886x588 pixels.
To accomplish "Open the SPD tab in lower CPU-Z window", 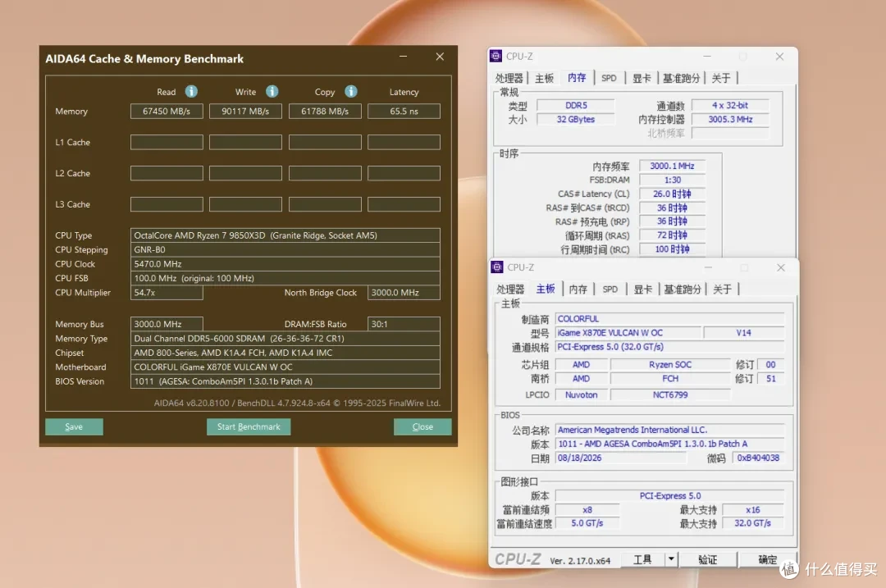I will click(x=610, y=289).
